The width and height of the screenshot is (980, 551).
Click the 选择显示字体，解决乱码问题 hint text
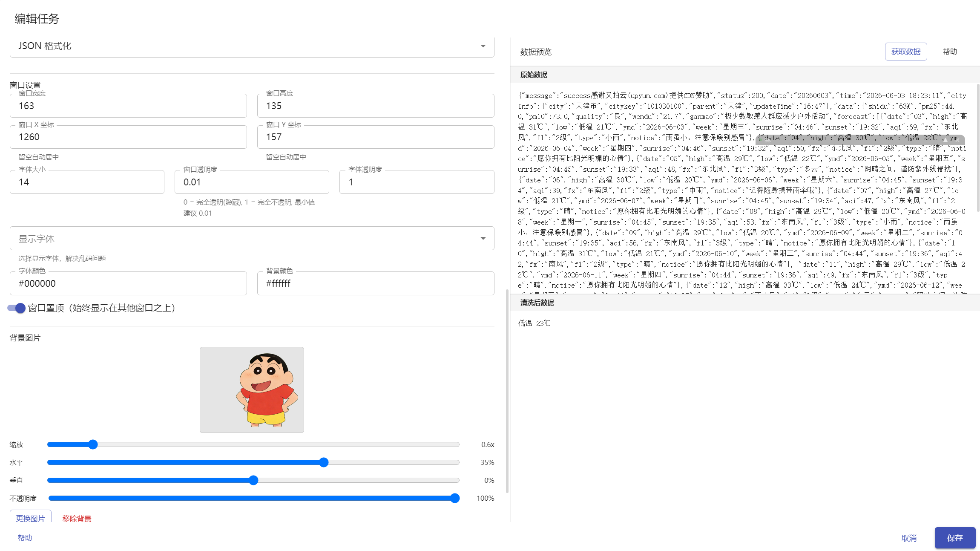pyautogui.click(x=62, y=258)
